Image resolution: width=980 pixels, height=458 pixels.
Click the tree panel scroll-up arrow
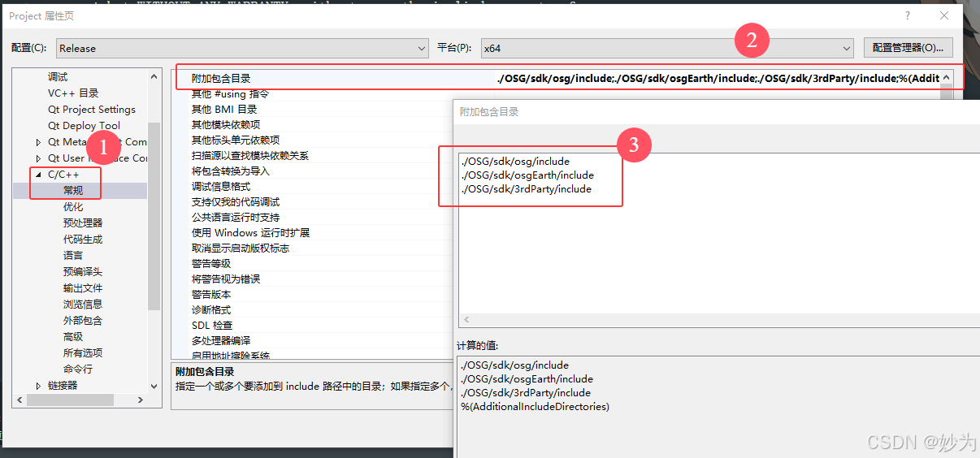click(x=154, y=76)
